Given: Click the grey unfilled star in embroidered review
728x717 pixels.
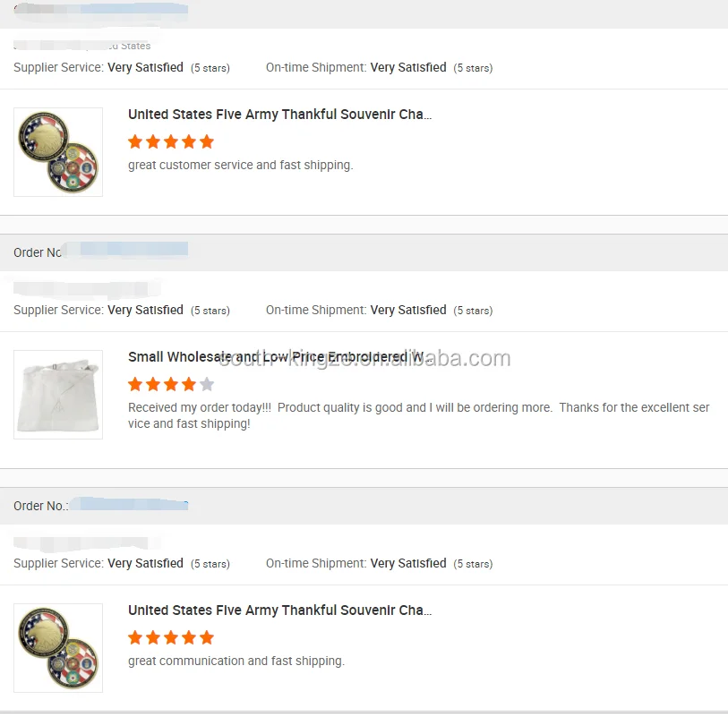Looking at the screenshot, I should pos(207,384).
